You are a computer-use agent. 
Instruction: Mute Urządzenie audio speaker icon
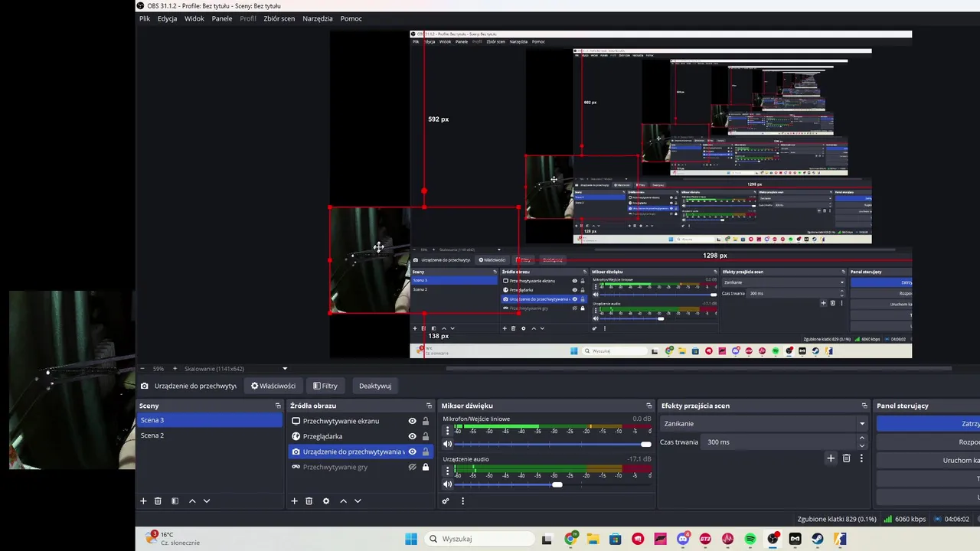(448, 484)
